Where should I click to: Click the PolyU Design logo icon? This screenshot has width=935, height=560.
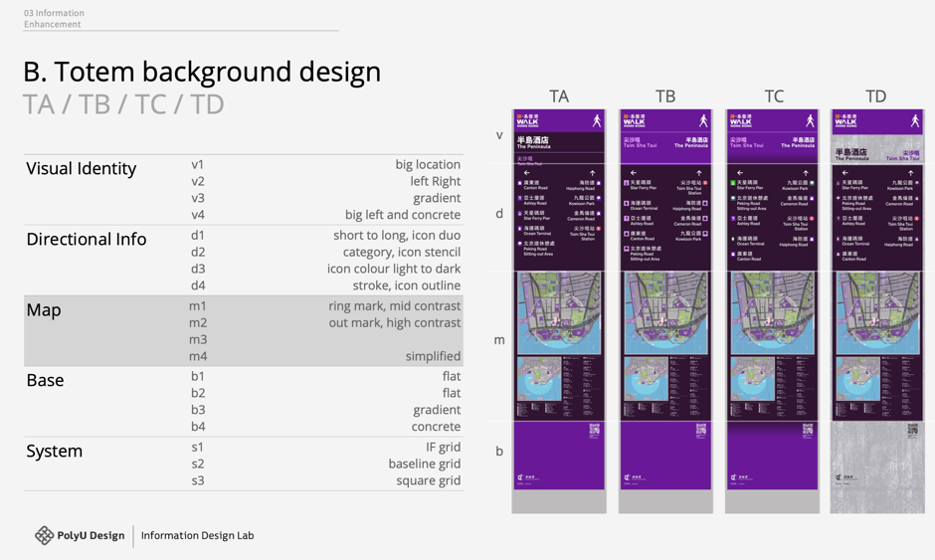pyautogui.click(x=44, y=535)
